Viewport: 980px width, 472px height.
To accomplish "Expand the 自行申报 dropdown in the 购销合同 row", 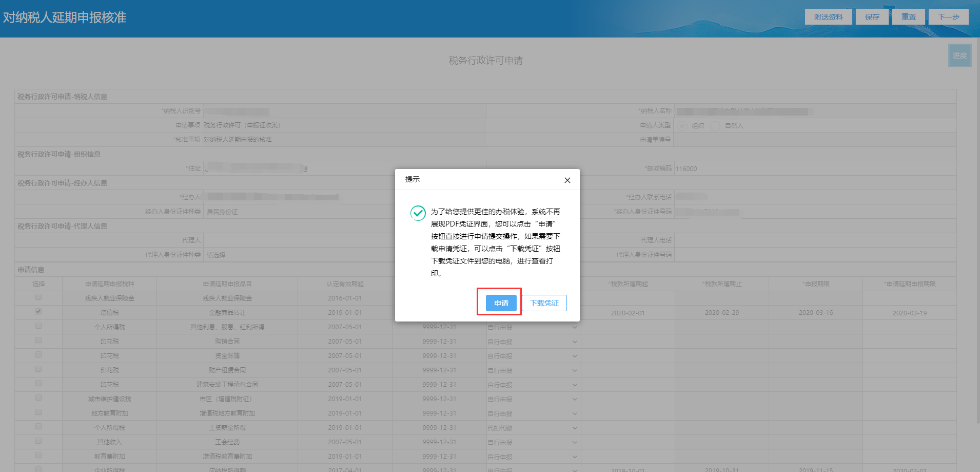I will coord(533,342).
